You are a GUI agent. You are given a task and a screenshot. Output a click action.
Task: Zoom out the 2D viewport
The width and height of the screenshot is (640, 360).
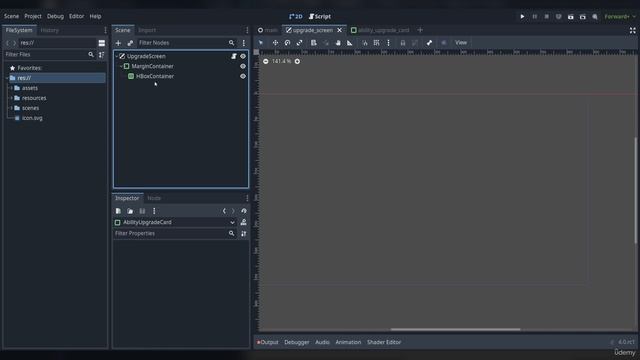(x=266, y=61)
